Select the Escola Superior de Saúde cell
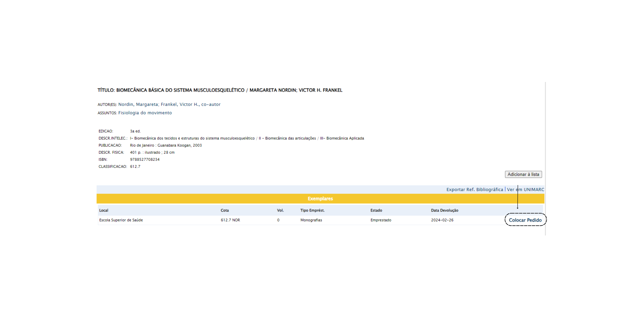Screen dimensions: 644x322 click(121, 220)
